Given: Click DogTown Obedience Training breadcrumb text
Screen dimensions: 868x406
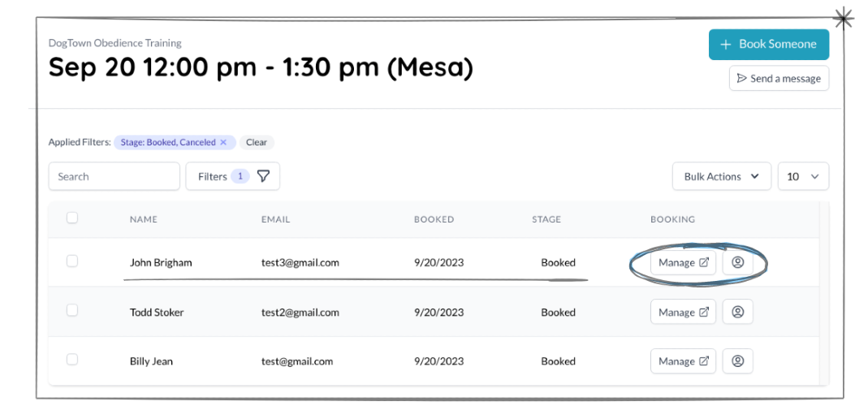Looking at the screenshot, I should (x=115, y=43).
